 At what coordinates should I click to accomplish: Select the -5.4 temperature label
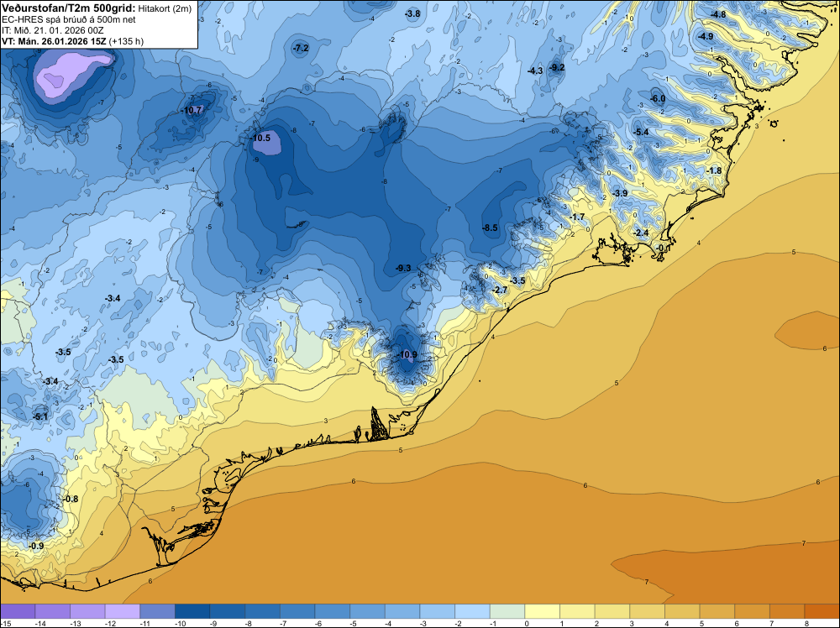coord(641,133)
